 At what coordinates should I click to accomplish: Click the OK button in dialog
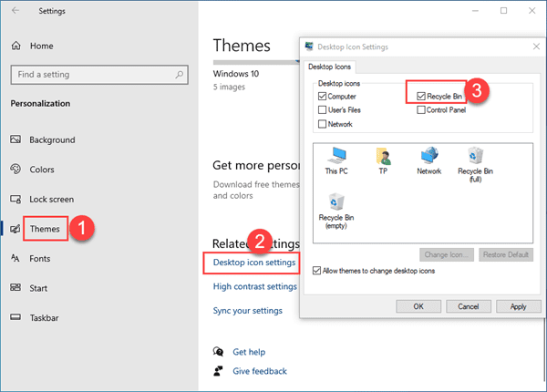point(418,306)
